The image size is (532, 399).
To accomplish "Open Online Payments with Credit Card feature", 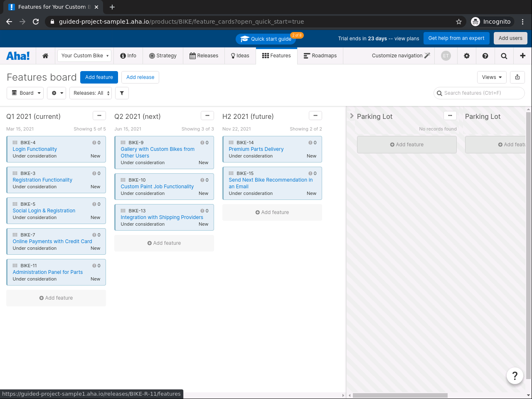I will tap(52, 241).
